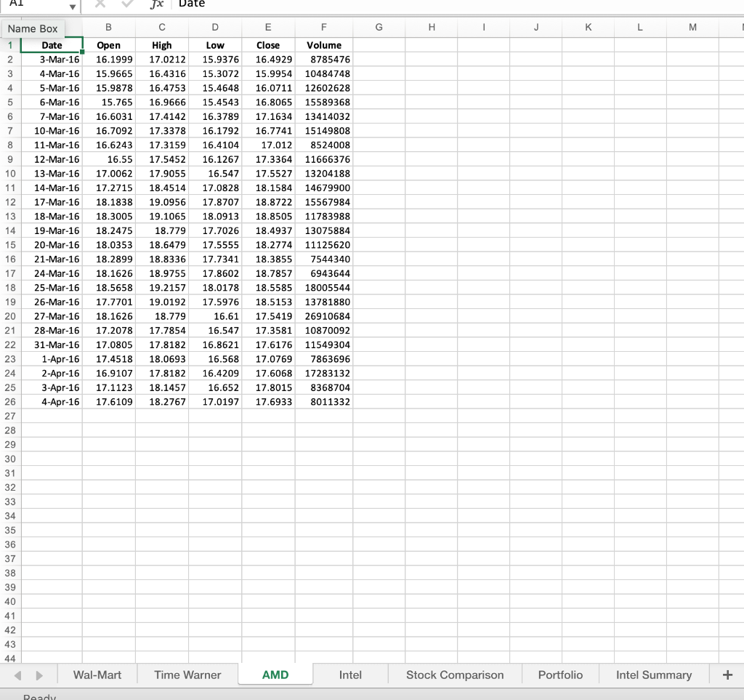744x700 pixels.
Task: Select the Portfolio sheet tab
Action: pyautogui.click(x=560, y=675)
